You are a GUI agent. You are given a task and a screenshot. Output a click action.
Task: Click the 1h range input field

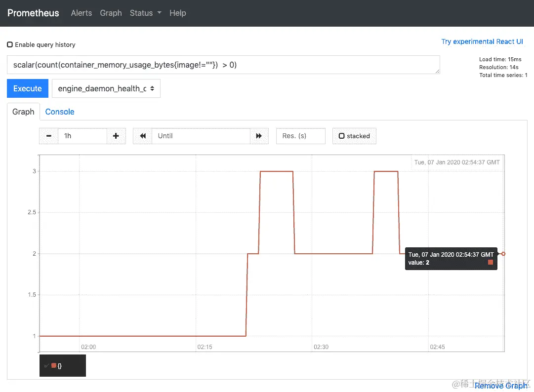pyautogui.click(x=82, y=136)
